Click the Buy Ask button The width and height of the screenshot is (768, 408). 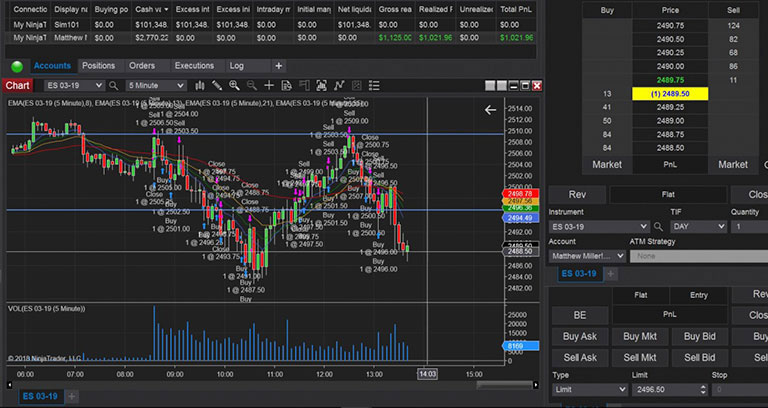[580, 336]
